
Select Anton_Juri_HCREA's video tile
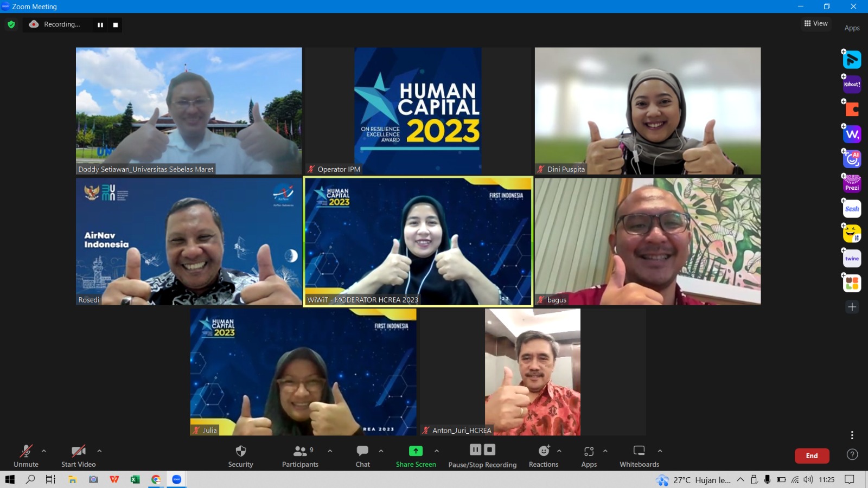[x=533, y=372]
